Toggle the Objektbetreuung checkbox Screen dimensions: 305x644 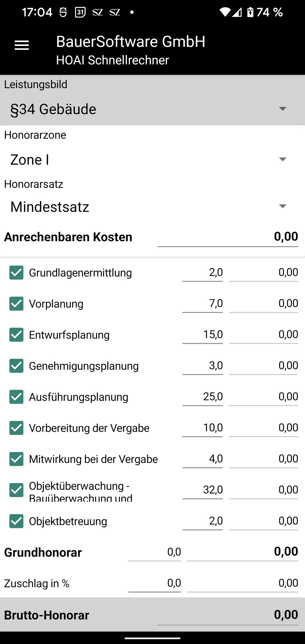pyautogui.click(x=16, y=521)
